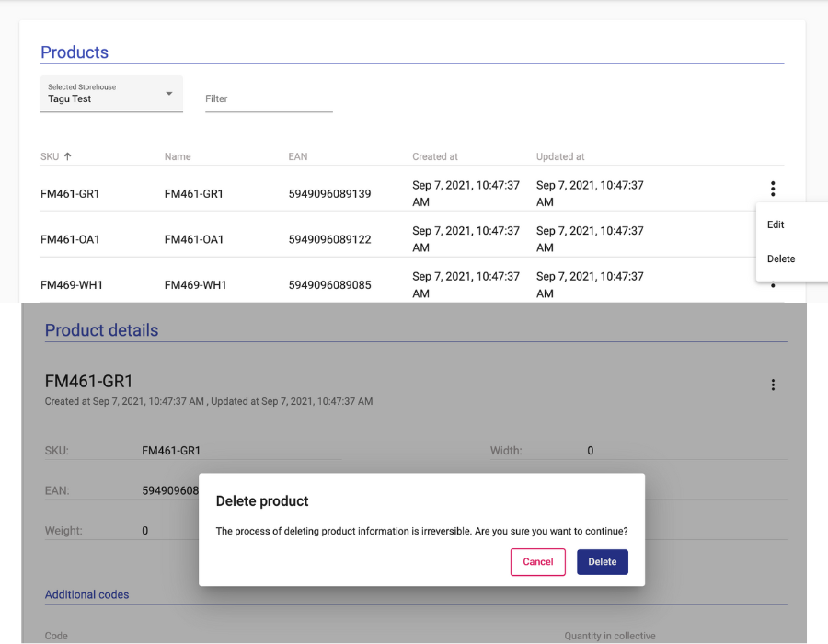Click EAN value 5949096089122

click(329, 239)
